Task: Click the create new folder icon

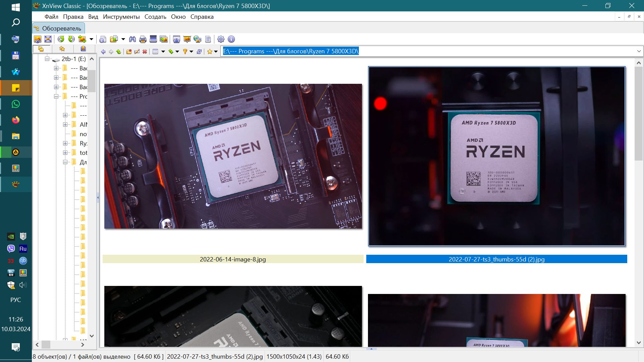Action: point(129,51)
